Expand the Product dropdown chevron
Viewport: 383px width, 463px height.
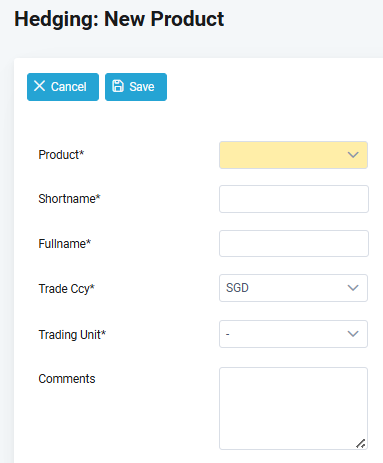click(x=353, y=155)
